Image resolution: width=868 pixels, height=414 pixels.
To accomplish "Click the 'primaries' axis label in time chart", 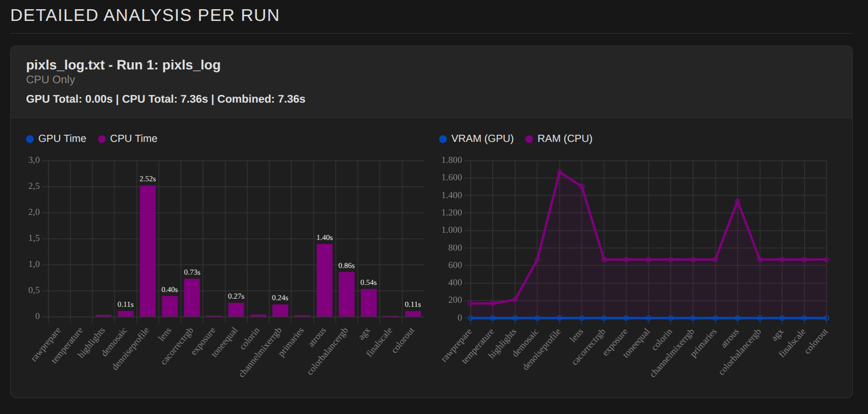I will tap(292, 342).
